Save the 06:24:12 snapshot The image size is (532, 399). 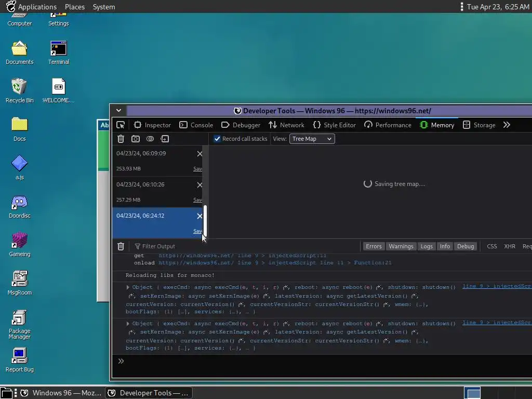(x=197, y=231)
